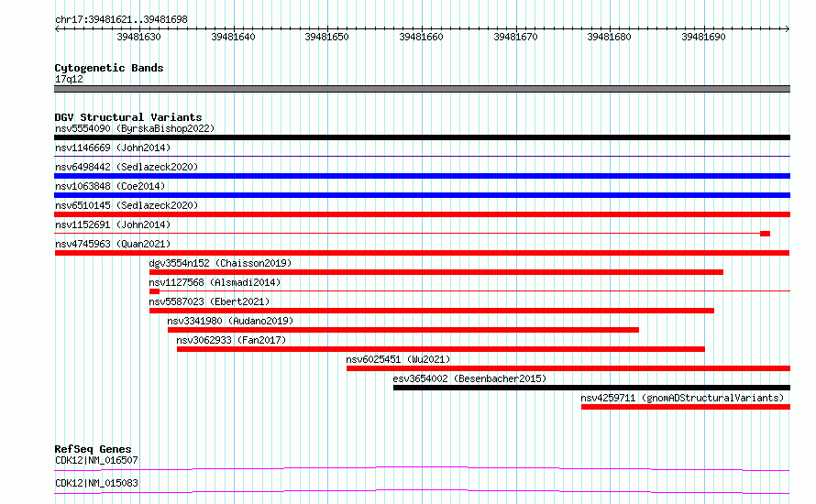The height and width of the screenshot is (504, 816).
Task: Open variant nsv1127568 (Alsmadi2014) label
Action: point(215,282)
